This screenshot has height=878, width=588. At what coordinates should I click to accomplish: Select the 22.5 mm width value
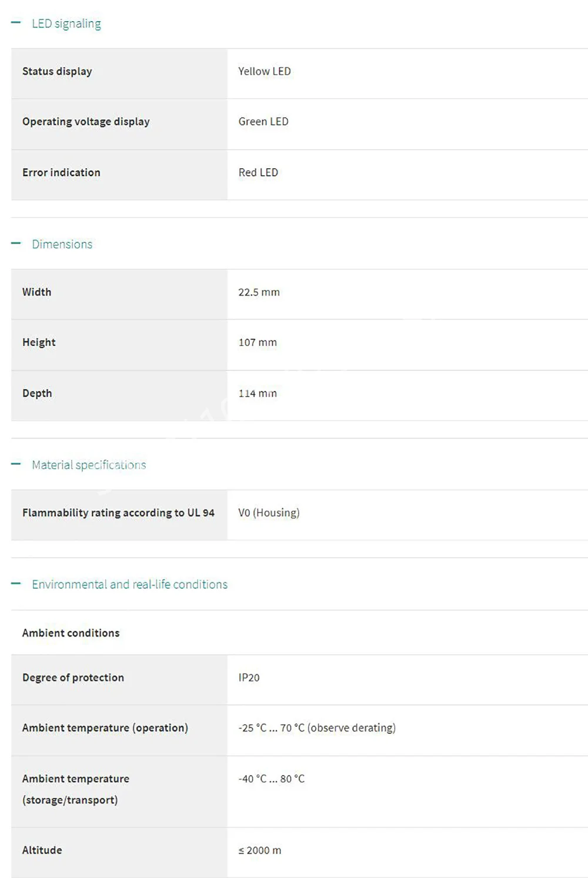(259, 292)
